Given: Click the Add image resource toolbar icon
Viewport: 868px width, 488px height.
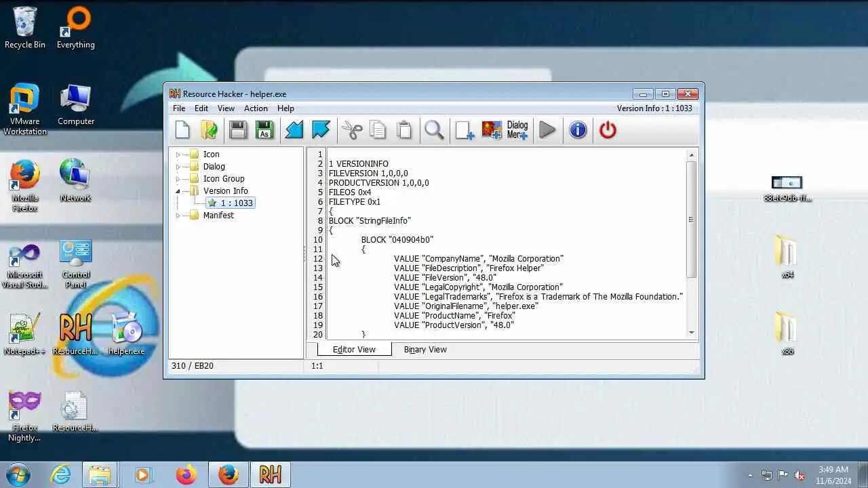Looking at the screenshot, I should click(492, 130).
